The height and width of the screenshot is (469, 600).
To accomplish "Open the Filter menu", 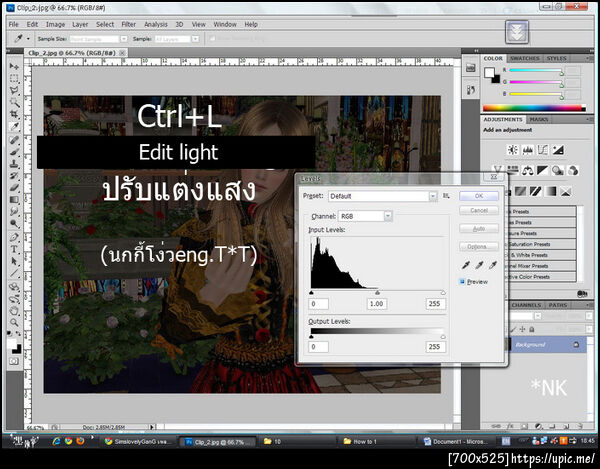I will [129, 24].
